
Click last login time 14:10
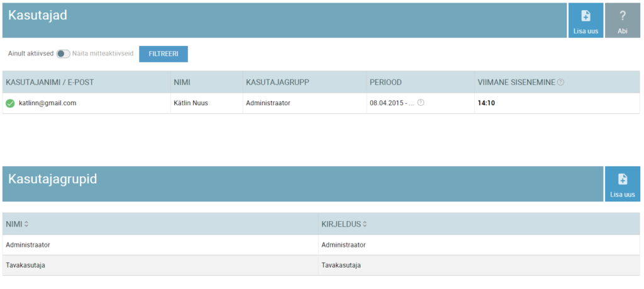pyautogui.click(x=486, y=103)
